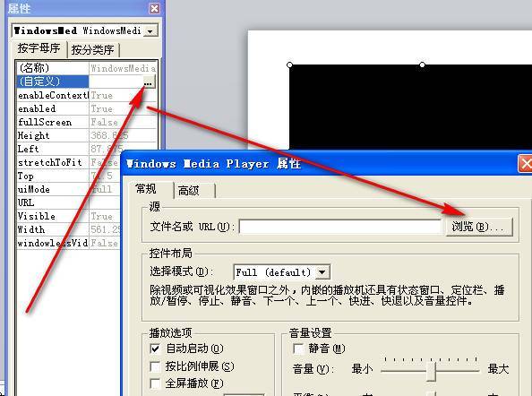Screen dimensions: 532x396
Task: Expand the 选择模式 Full (default) dropdown
Action: [322, 272]
